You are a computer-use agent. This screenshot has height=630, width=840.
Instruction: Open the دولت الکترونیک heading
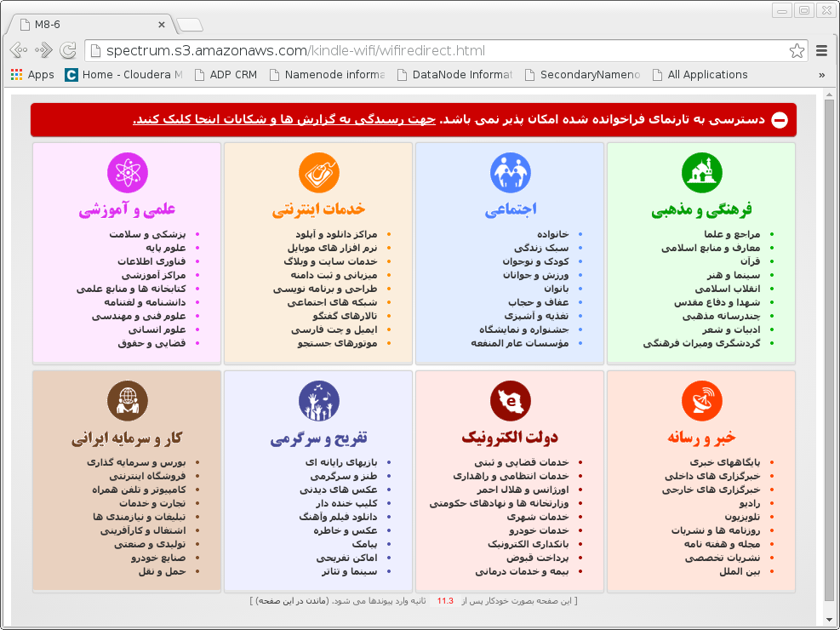click(x=510, y=437)
